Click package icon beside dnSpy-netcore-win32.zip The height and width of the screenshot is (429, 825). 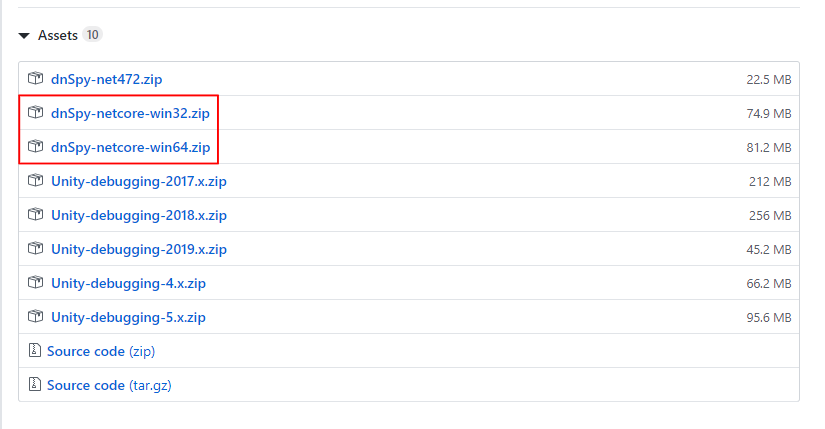click(x=36, y=112)
